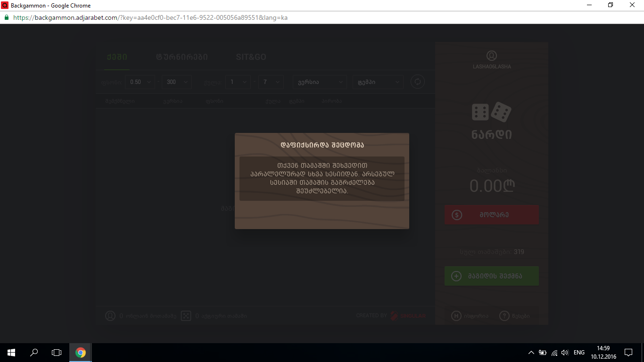This screenshot has width=644, height=362.
Task: Open the maximum stake dropdown showing 300
Action: point(177,82)
